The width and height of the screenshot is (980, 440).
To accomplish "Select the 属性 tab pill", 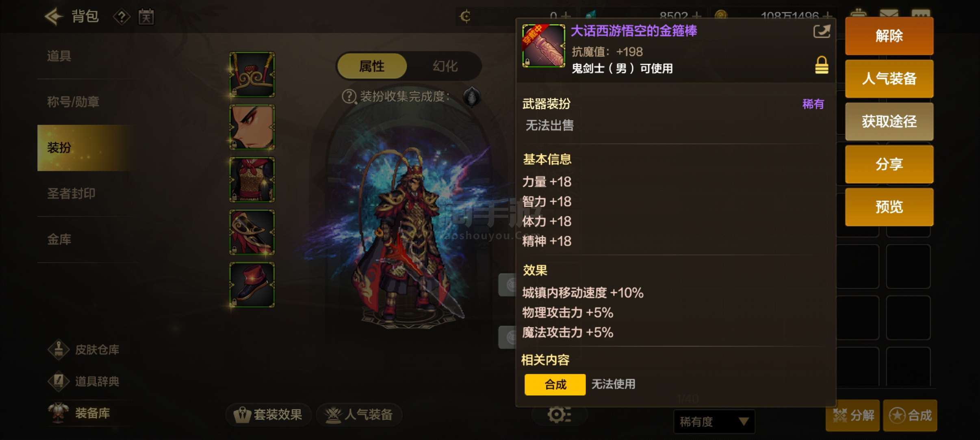I will click(x=372, y=66).
